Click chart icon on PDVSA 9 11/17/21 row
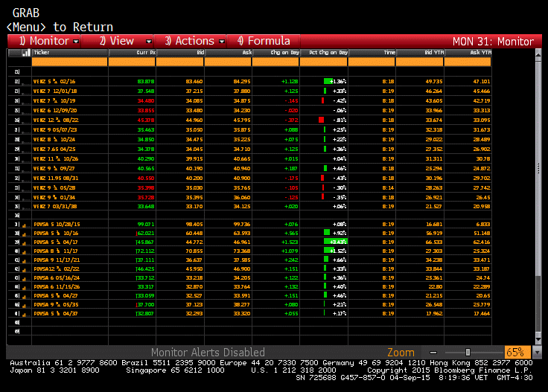 [x=24, y=261]
